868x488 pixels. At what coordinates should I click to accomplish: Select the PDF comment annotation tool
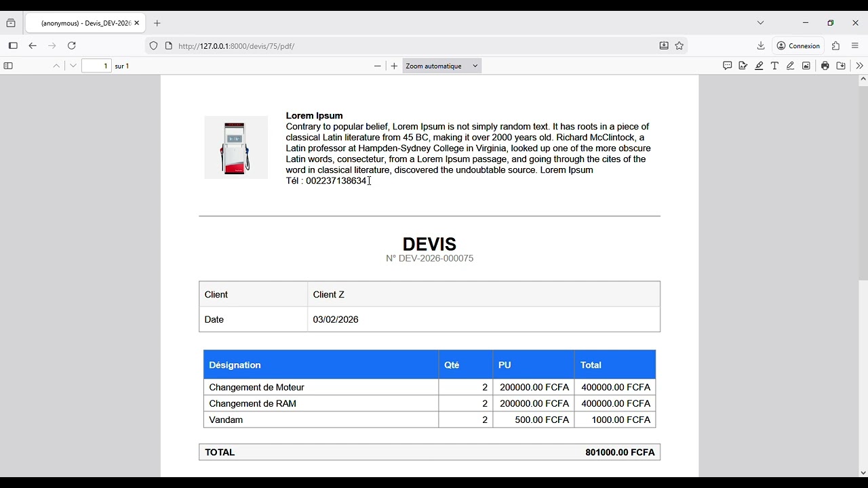tap(727, 66)
